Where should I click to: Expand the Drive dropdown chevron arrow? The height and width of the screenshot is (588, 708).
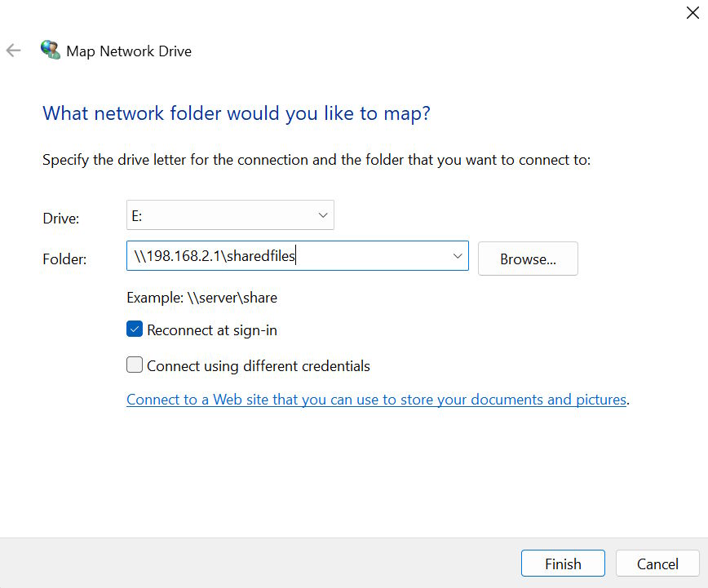click(x=323, y=215)
